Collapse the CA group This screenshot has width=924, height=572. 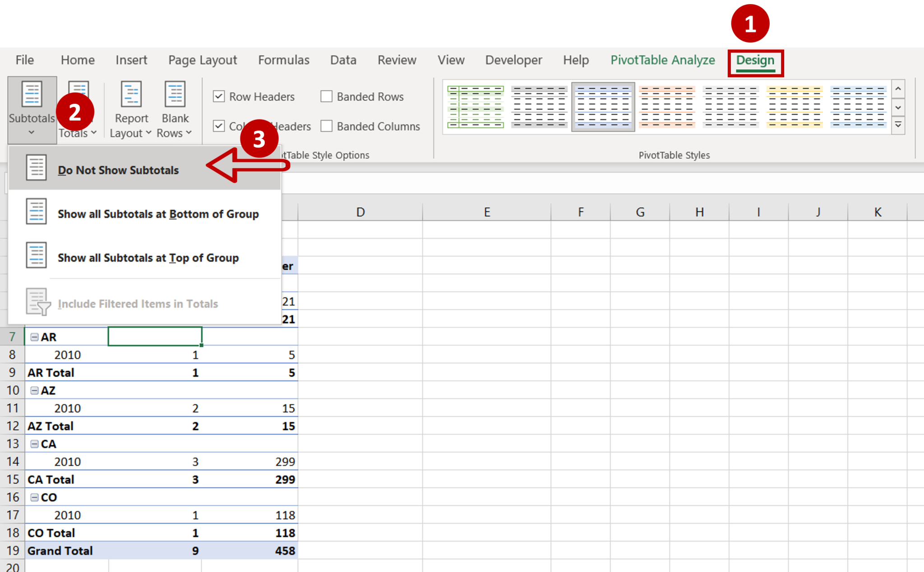pos(34,444)
